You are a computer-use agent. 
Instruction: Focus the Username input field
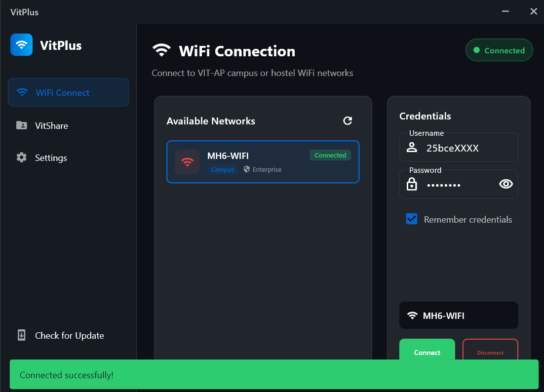(x=459, y=148)
